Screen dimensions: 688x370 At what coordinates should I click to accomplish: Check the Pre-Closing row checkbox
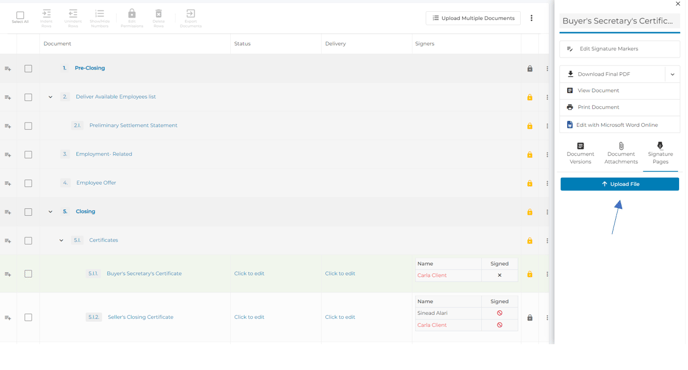coord(28,68)
